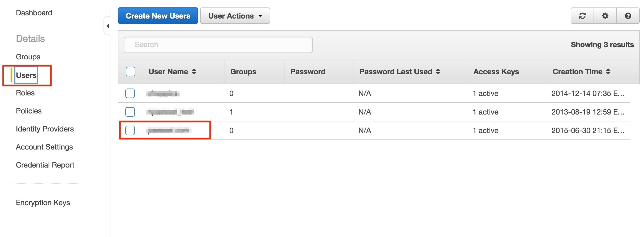Check the user created 2013-08-19 row
Viewport: 644px width, 237px height.
(x=130, y=112)
